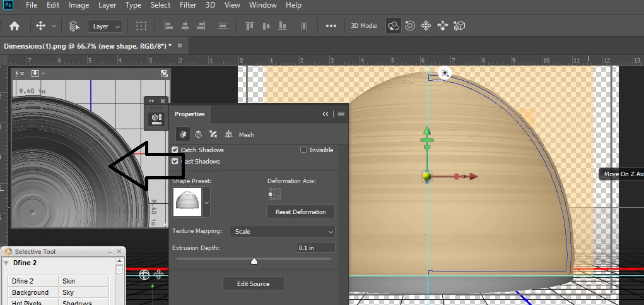Open the Shape Preset picker dropdown
The width and height of the screenshot is (644, 305).
[207, 202]
